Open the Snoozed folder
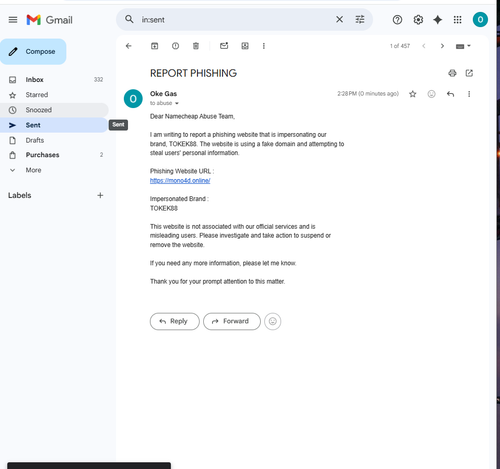Image resolution: width=500 pixels, height=469 pixels. pyautogui.click(x=53, y=110)
